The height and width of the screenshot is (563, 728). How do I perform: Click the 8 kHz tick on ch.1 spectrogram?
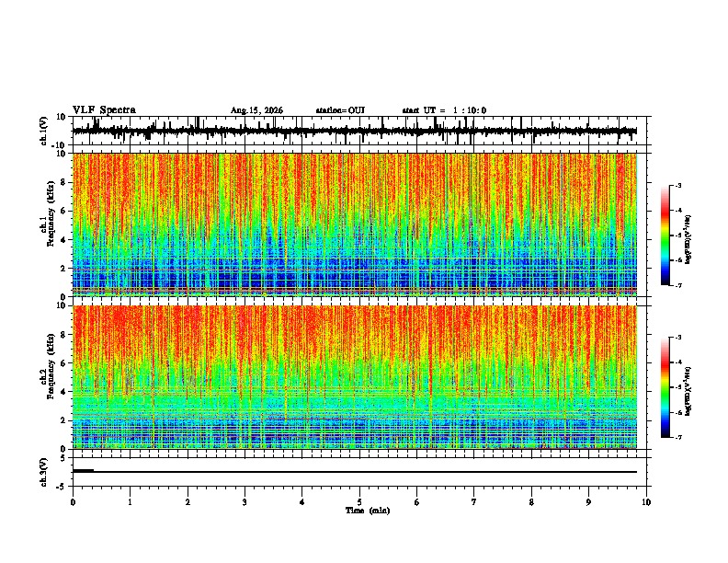tap(64, 182)
